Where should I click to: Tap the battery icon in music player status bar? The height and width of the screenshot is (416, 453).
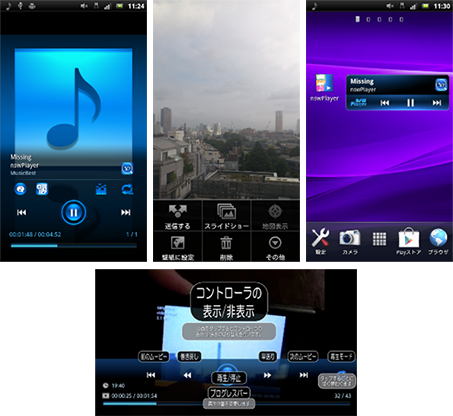tap(119, 6)
